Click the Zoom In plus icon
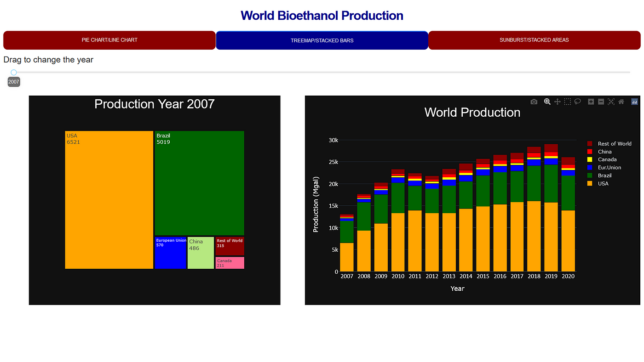The height and width of the screenshot is (362, 644). 591,102
